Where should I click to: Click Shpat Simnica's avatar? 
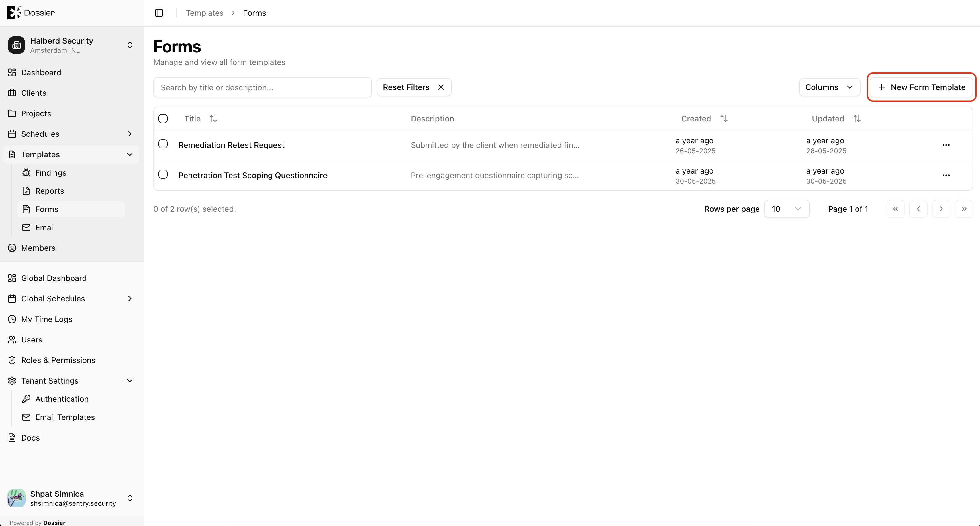pos(16,498)
